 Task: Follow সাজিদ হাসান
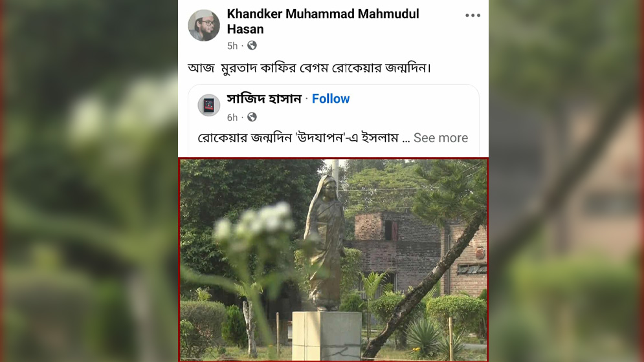tap(331, 99)
